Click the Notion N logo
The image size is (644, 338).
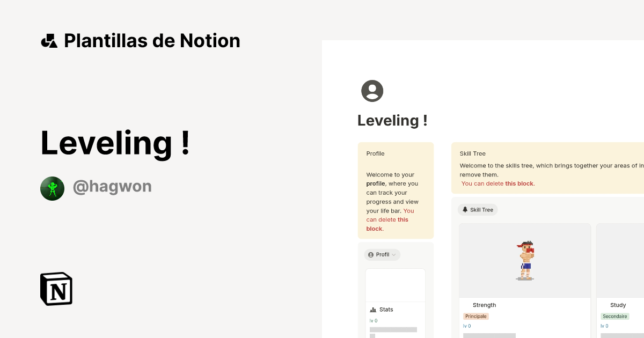click(x=56, y=289)
